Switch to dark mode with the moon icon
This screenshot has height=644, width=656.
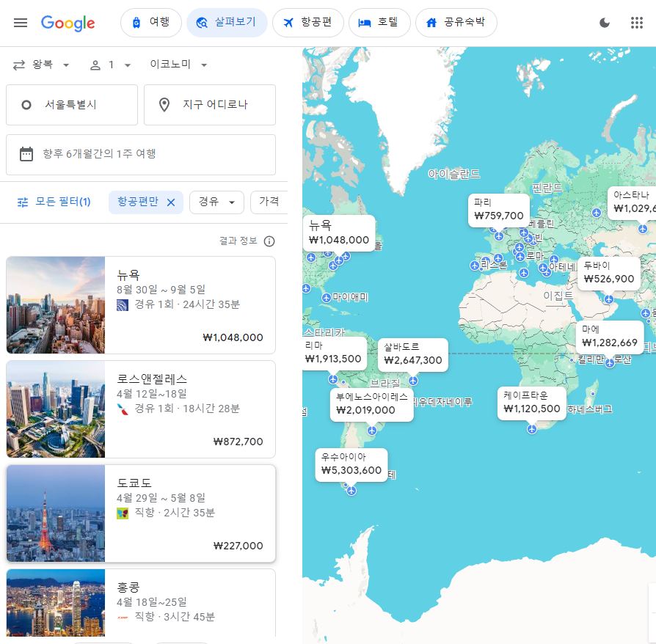coord(605,23)
